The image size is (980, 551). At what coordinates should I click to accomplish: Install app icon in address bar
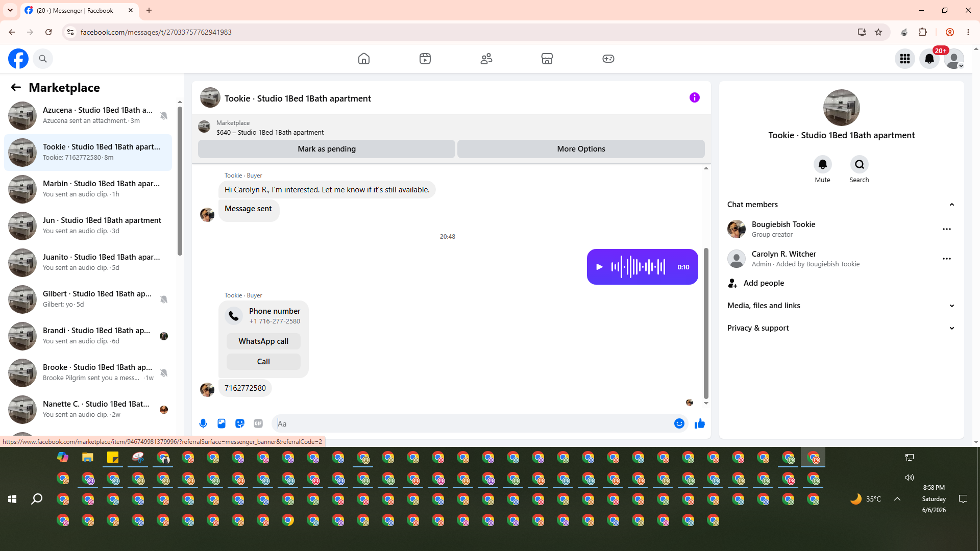coord(862,32)
